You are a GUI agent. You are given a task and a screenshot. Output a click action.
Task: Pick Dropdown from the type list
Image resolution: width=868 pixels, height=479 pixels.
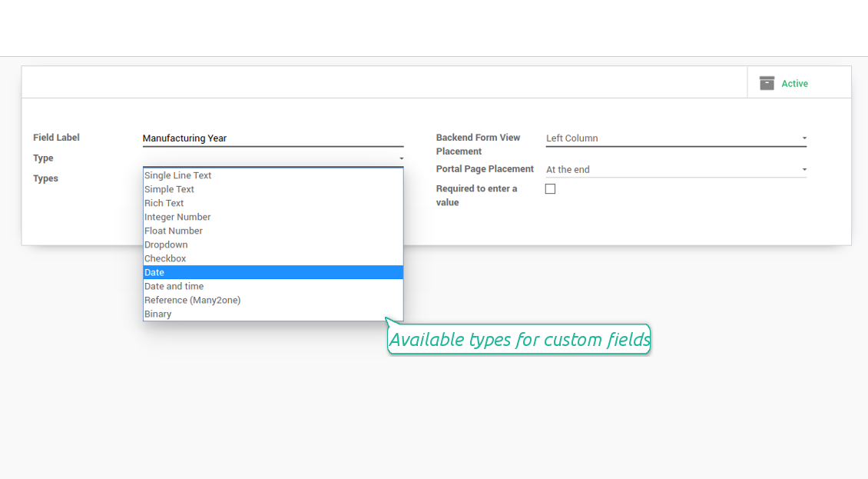pyautogui.click(x=273, y=244)
